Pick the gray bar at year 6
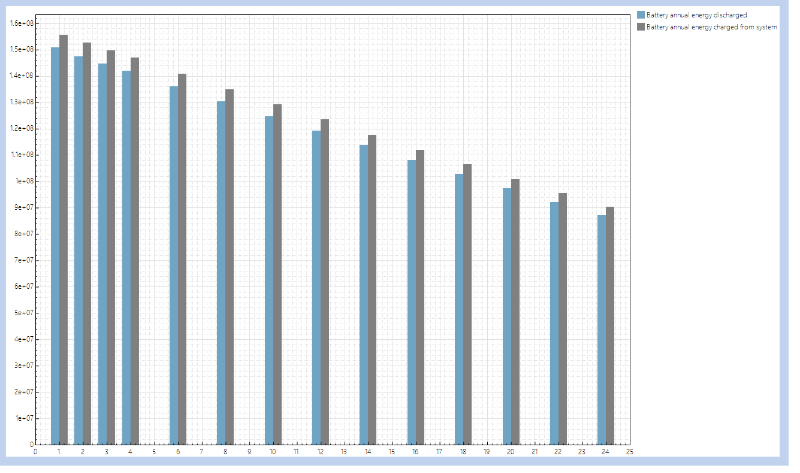 182,258
